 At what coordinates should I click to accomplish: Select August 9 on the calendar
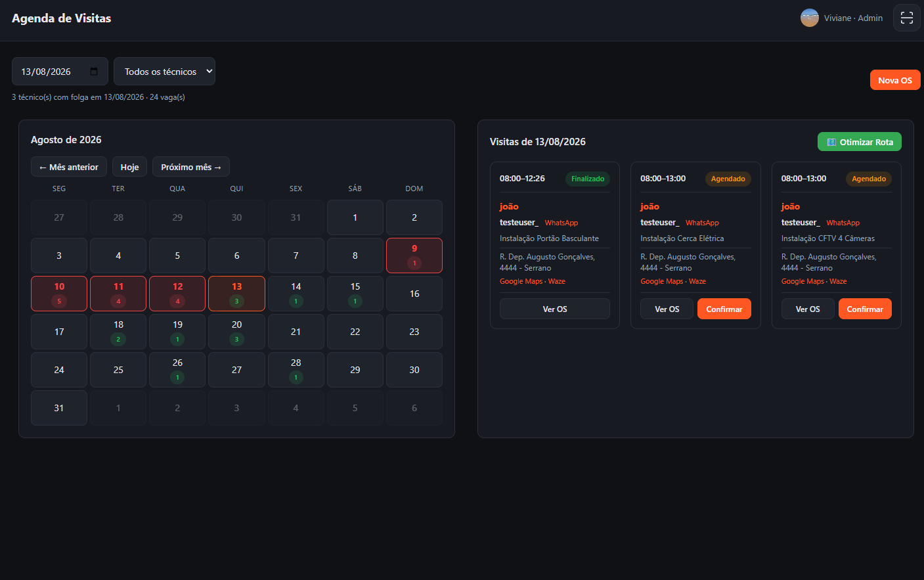tap(414, 256)
